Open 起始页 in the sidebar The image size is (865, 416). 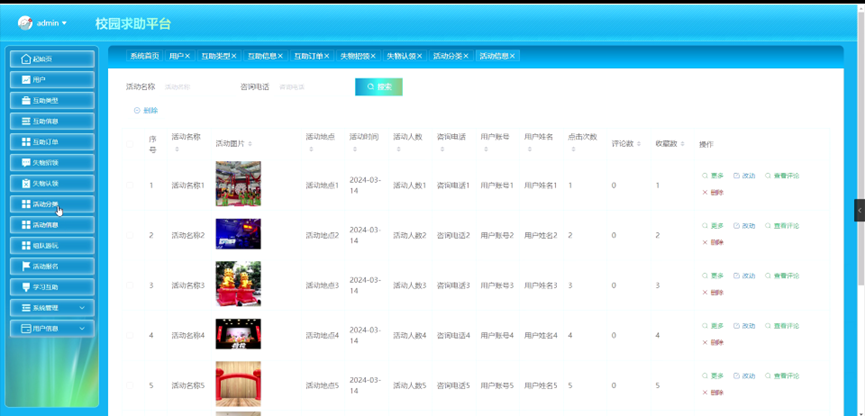(x=52, y=59)
